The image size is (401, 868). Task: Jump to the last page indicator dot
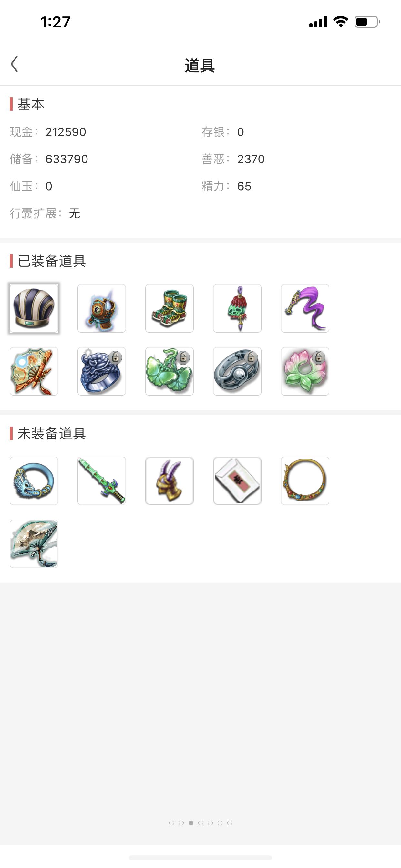pos(230,823)
